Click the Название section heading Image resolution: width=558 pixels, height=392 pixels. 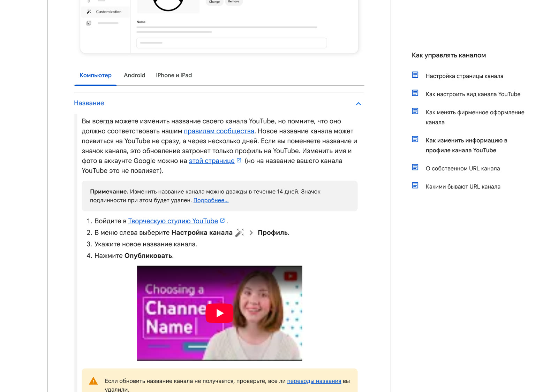[89, 103]
